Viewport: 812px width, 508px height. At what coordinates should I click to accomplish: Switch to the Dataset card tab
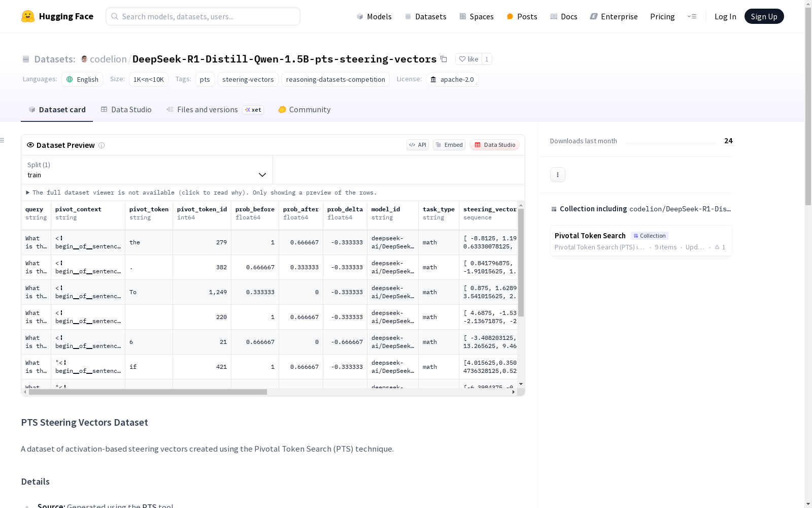pos(57,110)
